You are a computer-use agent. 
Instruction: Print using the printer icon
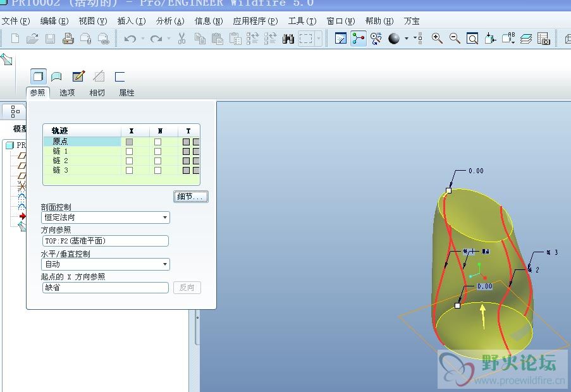point(68,38)
